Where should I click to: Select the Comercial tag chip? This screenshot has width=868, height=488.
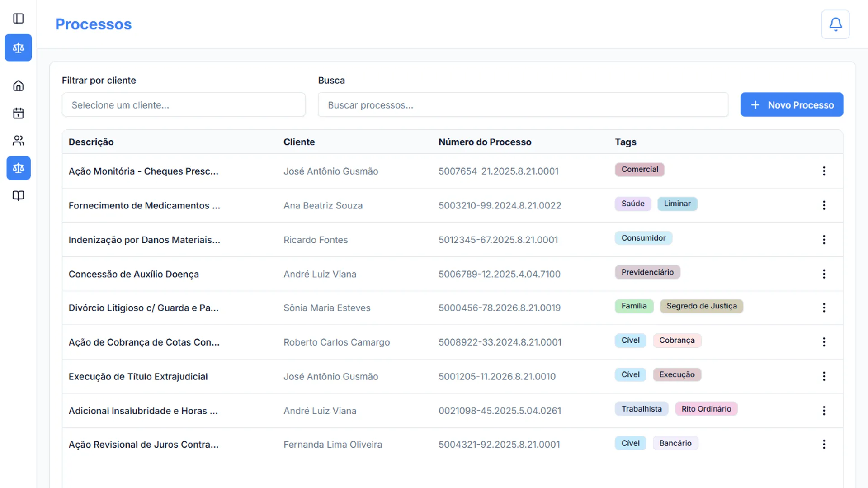point(639,169)
